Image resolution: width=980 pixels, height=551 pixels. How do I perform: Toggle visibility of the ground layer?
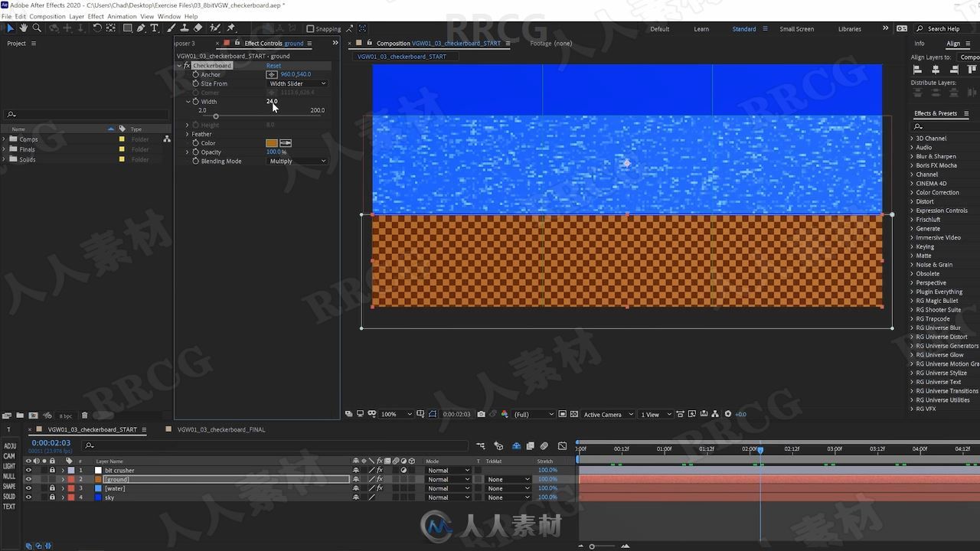pyautogui.click(x=28, y=480)
